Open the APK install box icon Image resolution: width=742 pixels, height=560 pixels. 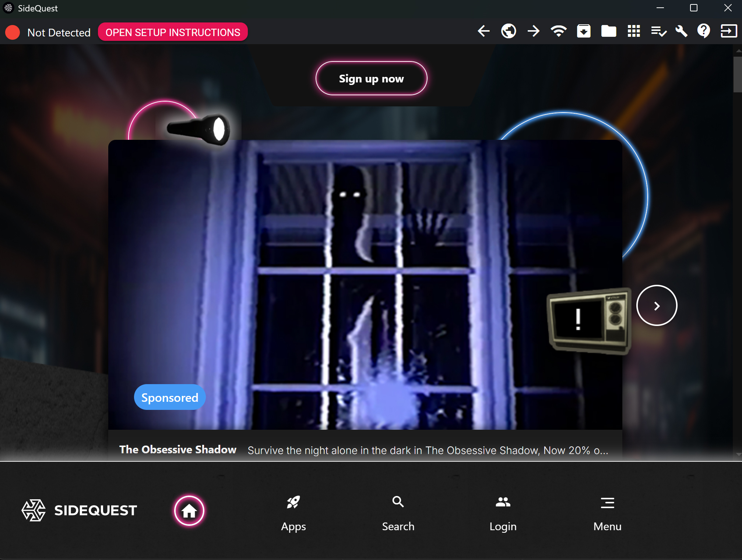[x=584, y=32]
